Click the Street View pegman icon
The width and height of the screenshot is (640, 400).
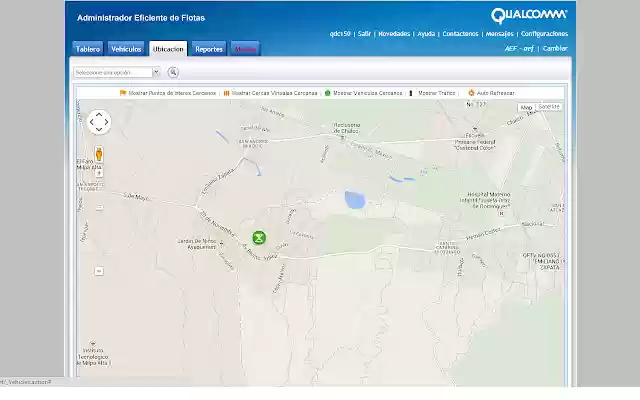tap(99, 154)
